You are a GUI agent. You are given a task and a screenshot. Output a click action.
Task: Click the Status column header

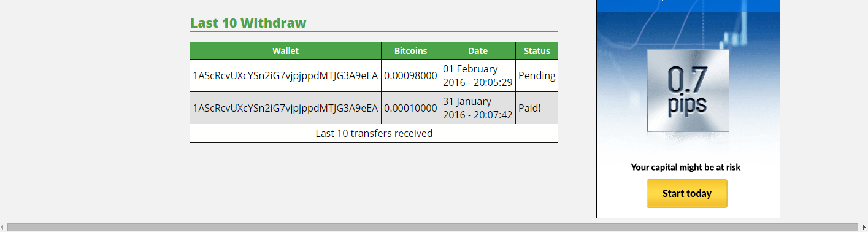pyautogui.click(x=537, y=51)
